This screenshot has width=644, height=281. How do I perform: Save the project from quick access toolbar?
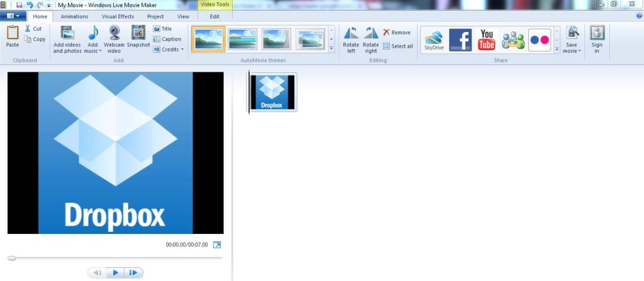(19, 5)
